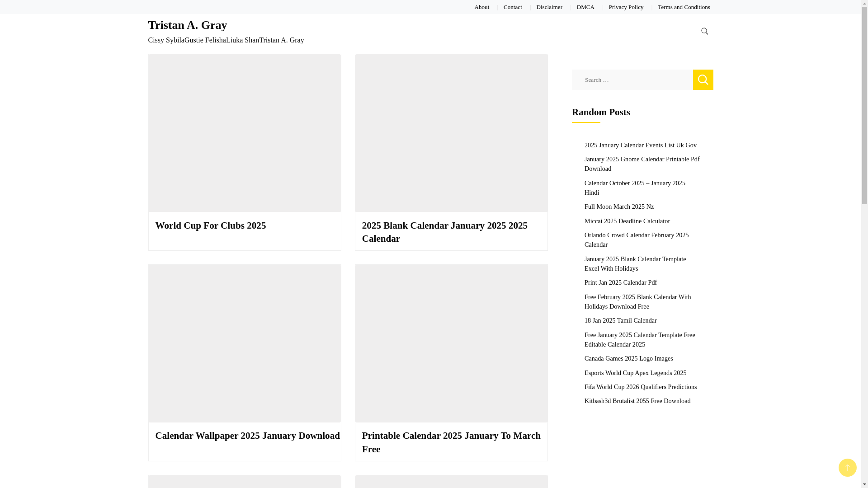Open Full Moon March 2025 Nz link
Viewport: 868px width, 488px height.
[x=619, y=206]
